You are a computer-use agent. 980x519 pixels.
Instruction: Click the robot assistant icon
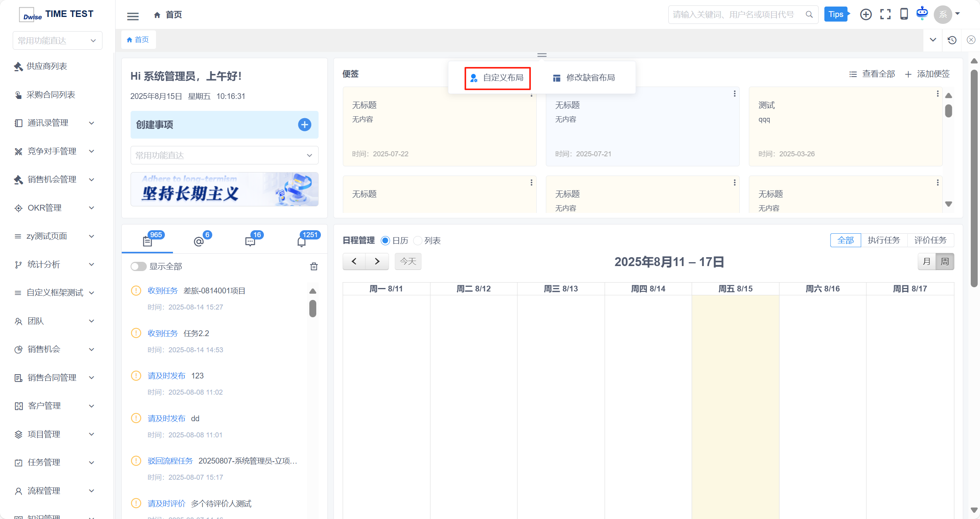(922, 13)
